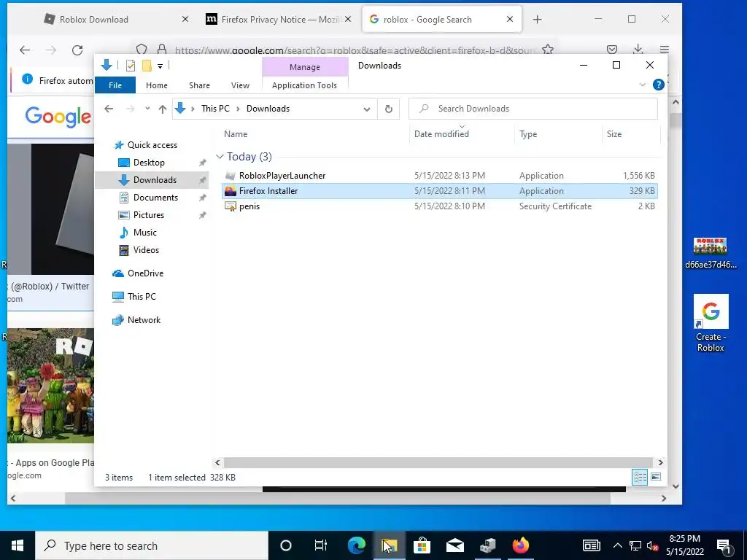
Task: Click the taskbar search box
Action: pyautogui.click(x=152, y=545)
